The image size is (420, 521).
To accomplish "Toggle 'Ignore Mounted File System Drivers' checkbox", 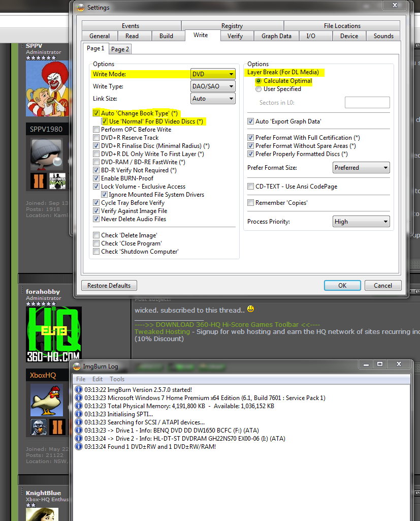I will pos(104,195).
